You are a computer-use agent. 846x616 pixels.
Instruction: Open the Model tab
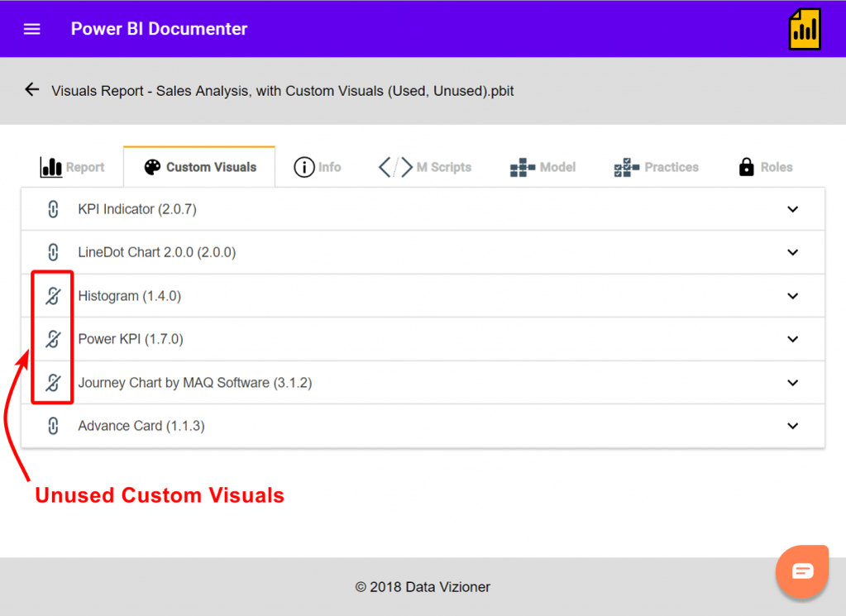(x=542, y=167)
